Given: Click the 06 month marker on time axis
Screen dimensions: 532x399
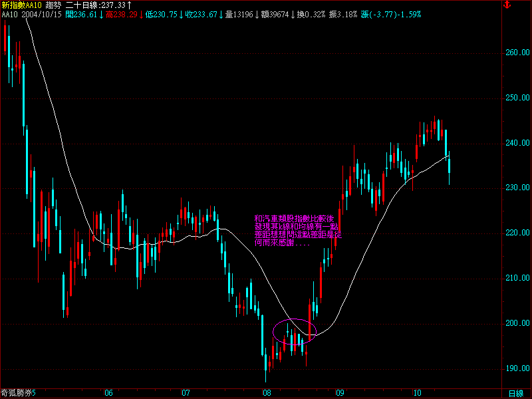Looking at the screenshot, I should (x=109, y=393).
